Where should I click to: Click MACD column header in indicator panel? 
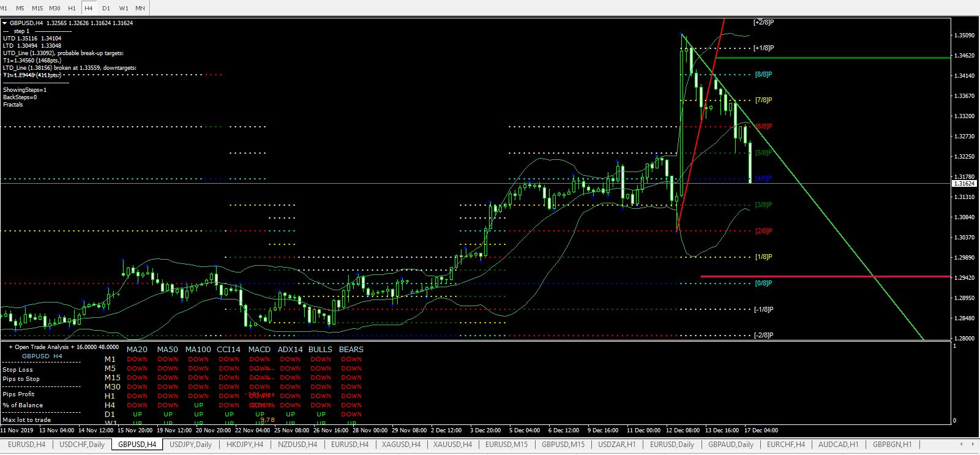tap(259, 350)
